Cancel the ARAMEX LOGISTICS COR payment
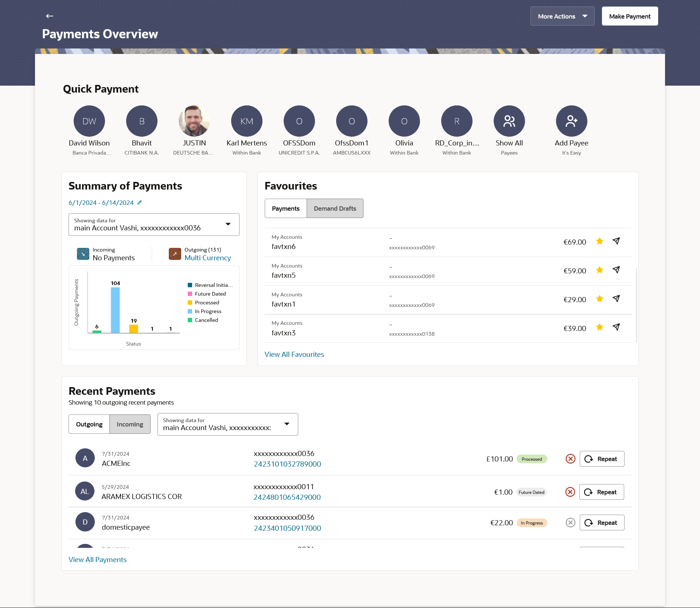Viewport: 700px width, 608px height. pos(570,492)
